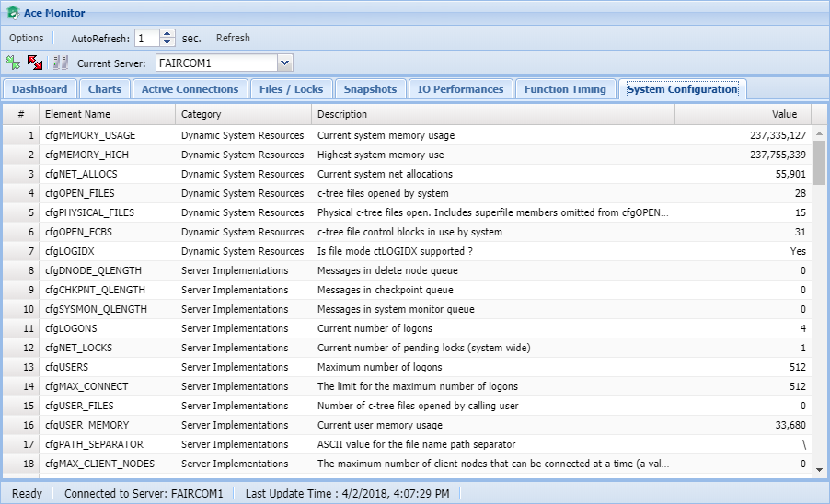Open the Current Server dropdown arrow
This screenshot has width=830, height=504.
(284, 63)
